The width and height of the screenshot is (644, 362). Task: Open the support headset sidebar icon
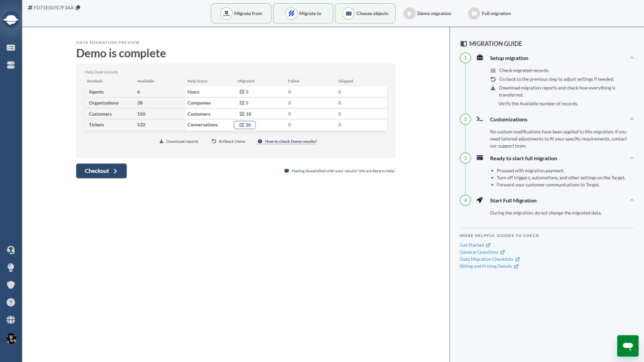(11, 250)
